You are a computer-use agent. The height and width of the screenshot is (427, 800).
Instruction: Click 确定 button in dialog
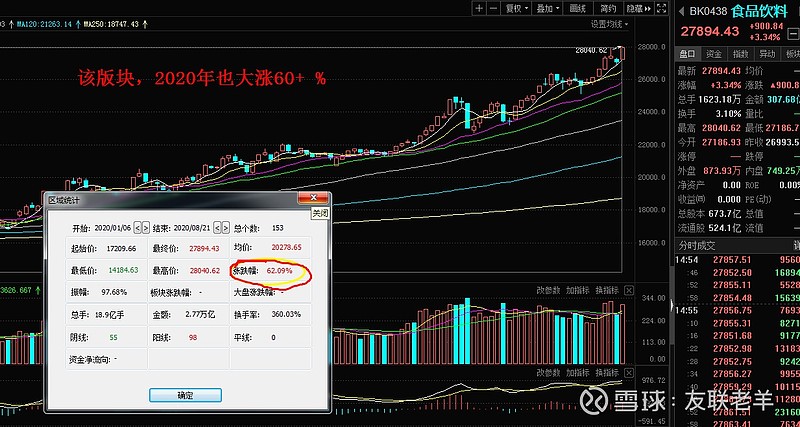(185, 395)
